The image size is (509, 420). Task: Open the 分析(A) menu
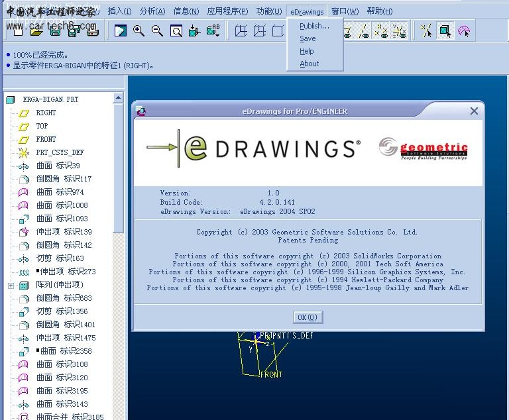point(152,11)
